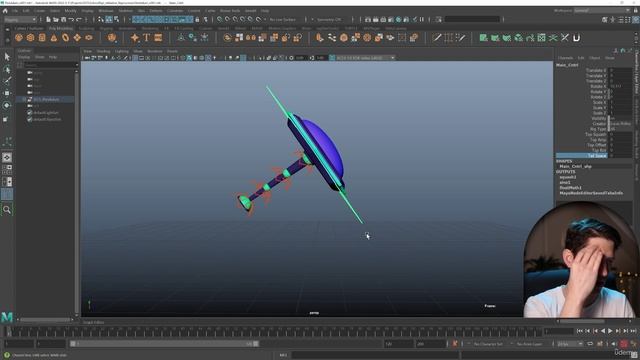This screenshot has width=640, height=360.
Task: Open the viewport Shading menu
Action: pos(103,51)
